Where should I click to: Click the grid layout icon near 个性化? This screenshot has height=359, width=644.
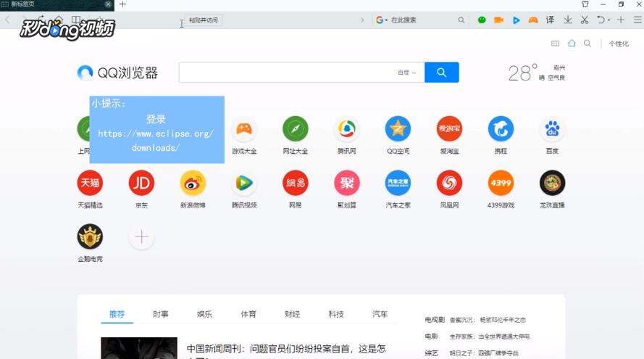(x=555, y=44)
